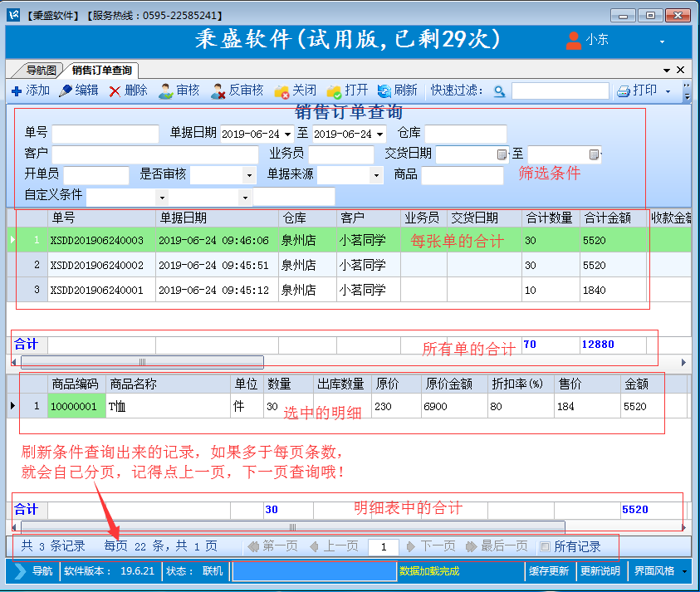
Task: Click the detail grid horizontal scrollbar thumb
Action: [293, 527]
